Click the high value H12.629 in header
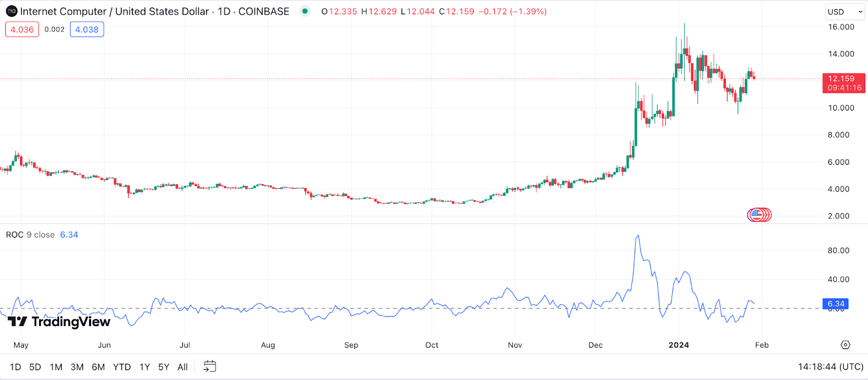Image resolution: width=868 pixels, height=380 pixels. [x=379, y=11]
